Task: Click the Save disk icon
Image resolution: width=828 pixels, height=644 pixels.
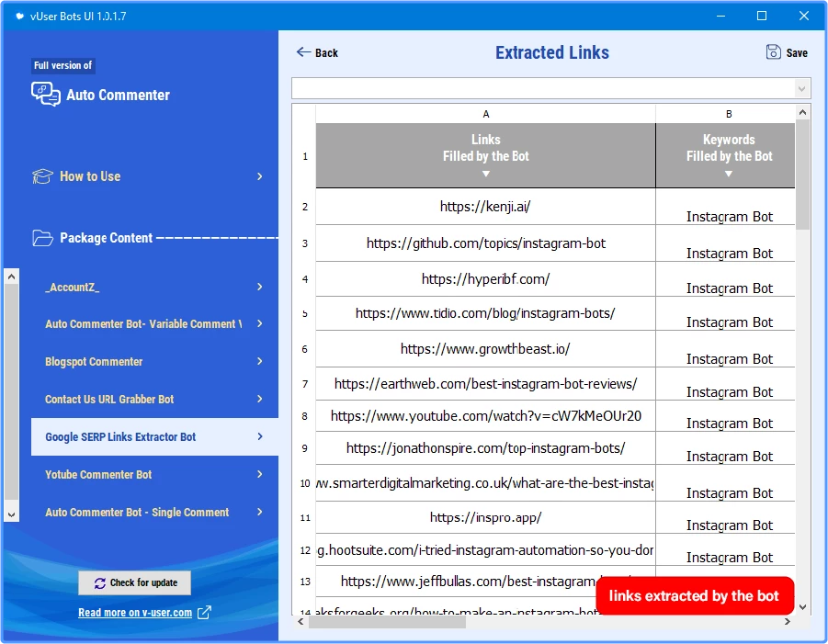Action: click(773, 52)
